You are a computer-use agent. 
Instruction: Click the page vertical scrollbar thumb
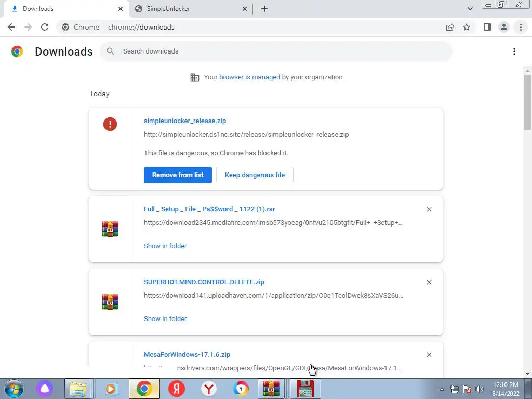[x=527, y=102]
